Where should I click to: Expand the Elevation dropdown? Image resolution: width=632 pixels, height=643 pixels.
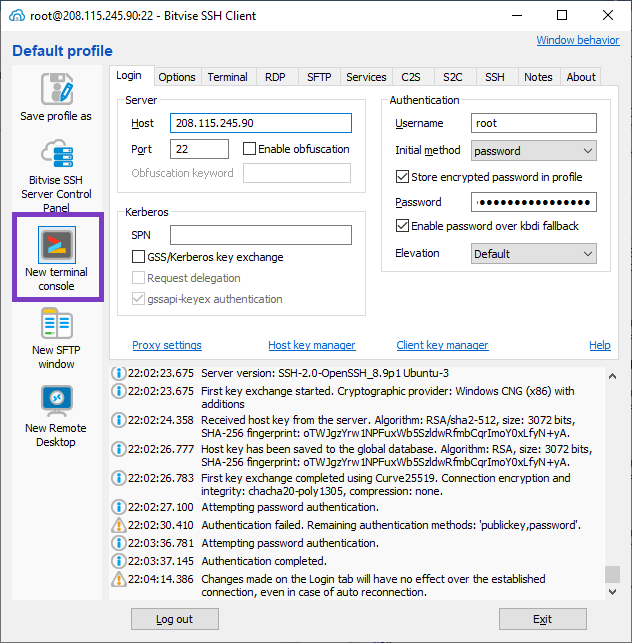(x=534, y=254)
